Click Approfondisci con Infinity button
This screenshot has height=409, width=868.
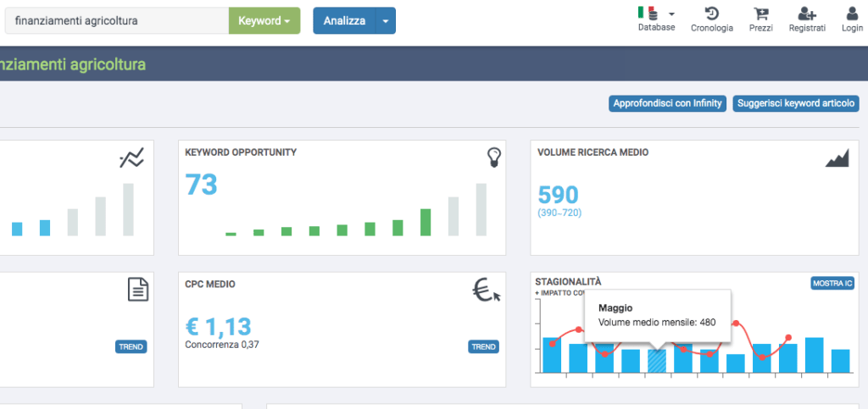tap(668, 103)
